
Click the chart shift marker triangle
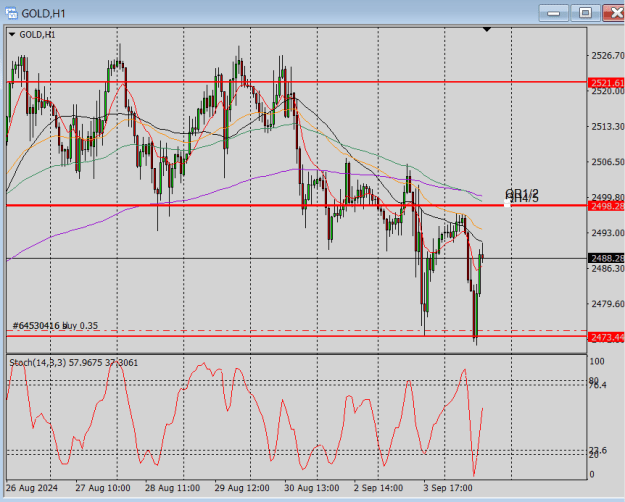pos(487,30)
